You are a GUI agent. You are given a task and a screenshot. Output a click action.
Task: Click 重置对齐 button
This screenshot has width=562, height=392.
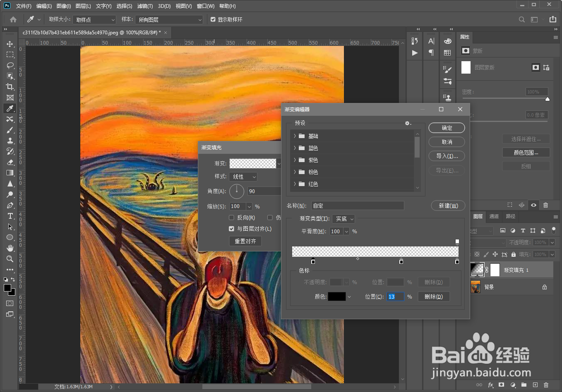[245, 241]
